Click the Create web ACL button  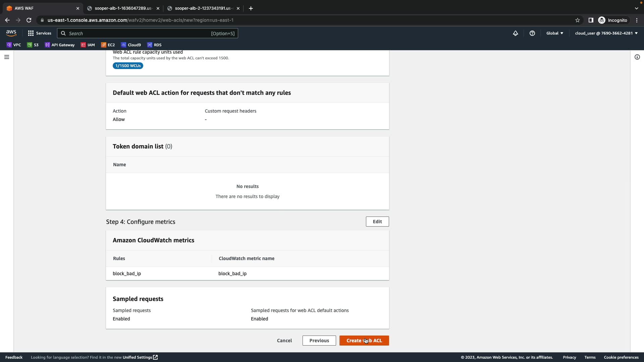point(364,341)
